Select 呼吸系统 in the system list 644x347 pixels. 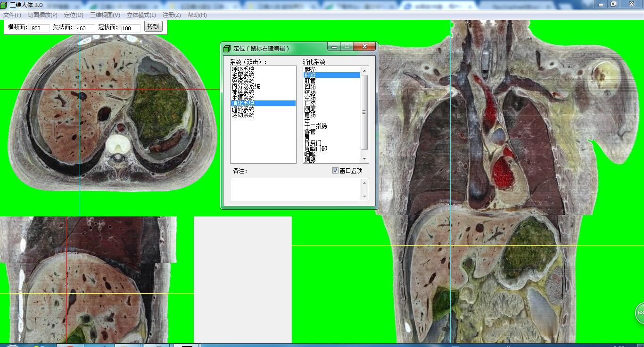[x=243, y=70]
